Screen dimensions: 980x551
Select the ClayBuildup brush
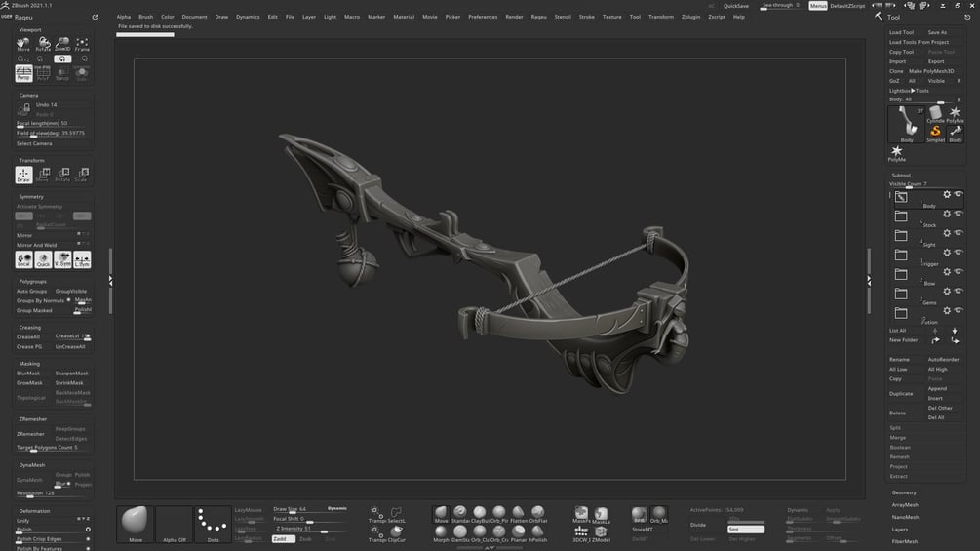(x=480, y=514)
